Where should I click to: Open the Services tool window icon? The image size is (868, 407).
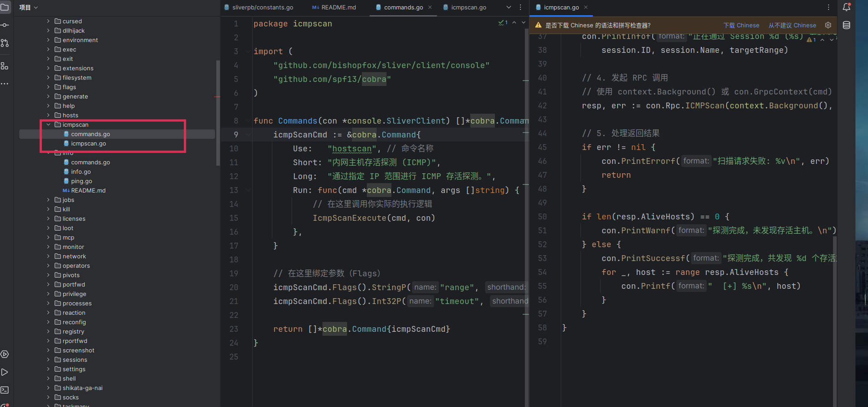pos(4,354)
